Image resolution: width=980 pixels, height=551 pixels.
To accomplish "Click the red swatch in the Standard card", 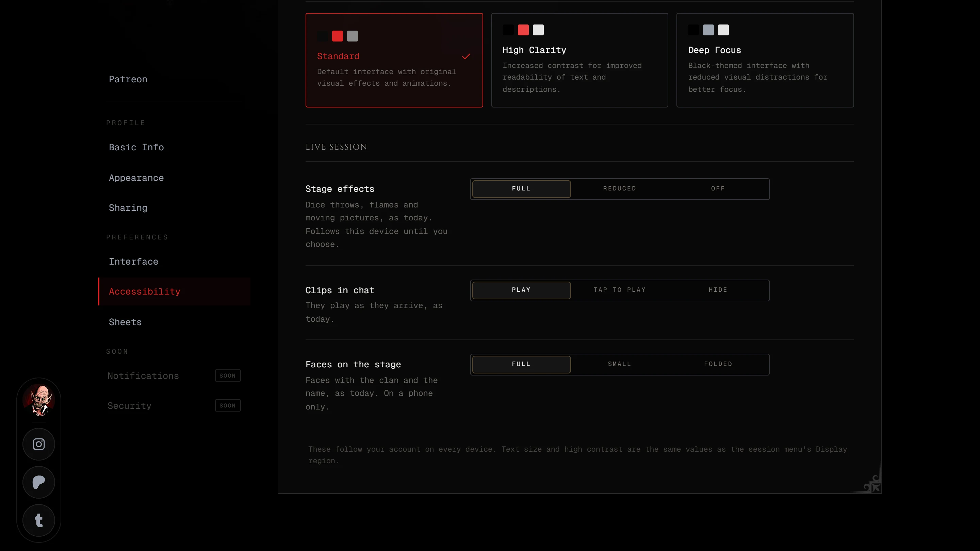I will point(338,36).
